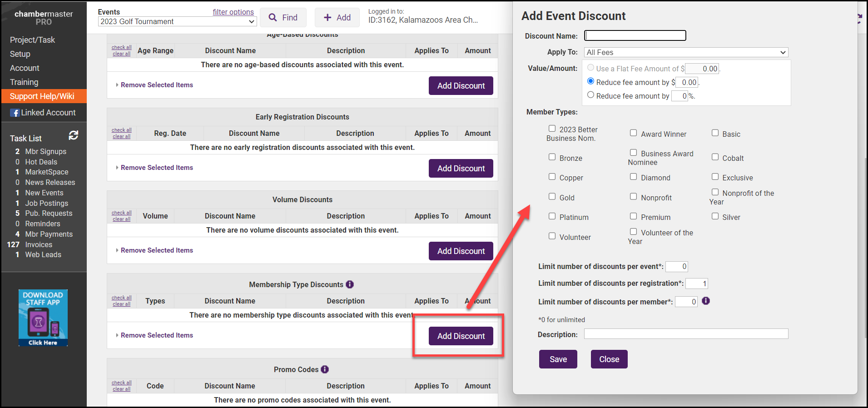Image resolution: width=868 pixels, height=408 pixels.
Task: Enable the Platinum member type checkbox
Action: pos(552,216)
